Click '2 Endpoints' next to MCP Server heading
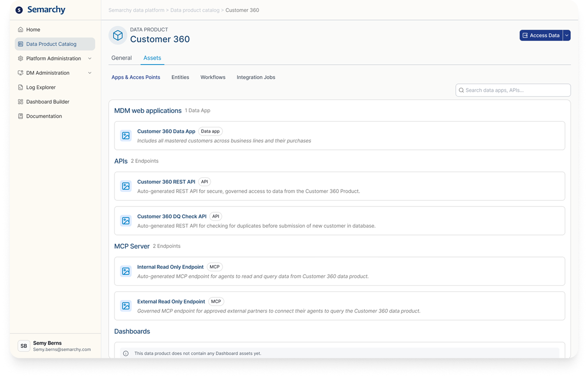This screenshot has height=378, width=588. point(167,246)
